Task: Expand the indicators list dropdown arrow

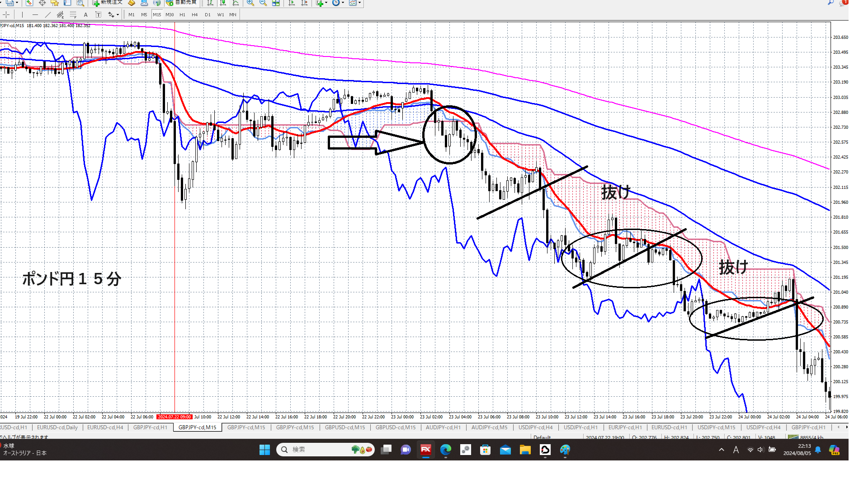Action: click(326, 3)
